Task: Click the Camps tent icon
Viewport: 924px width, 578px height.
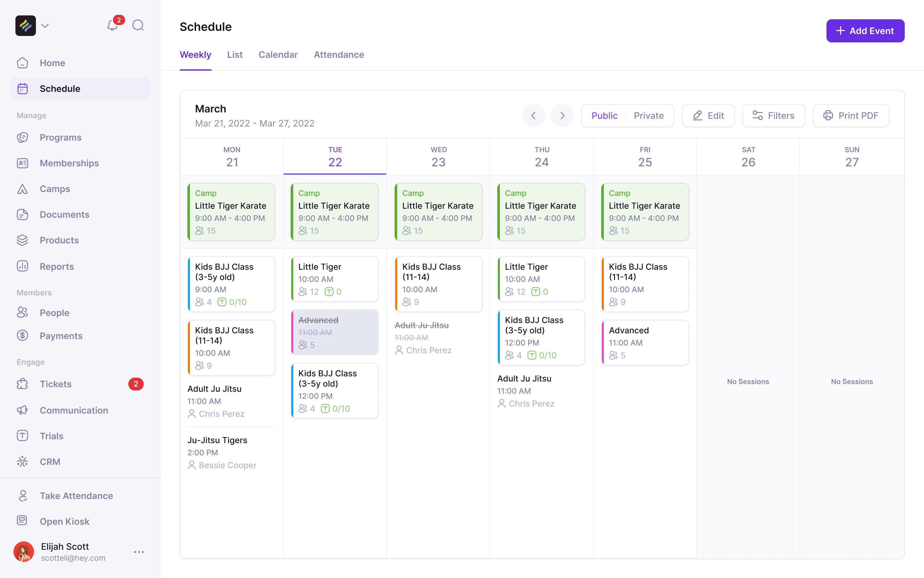Action: point(22,189)
